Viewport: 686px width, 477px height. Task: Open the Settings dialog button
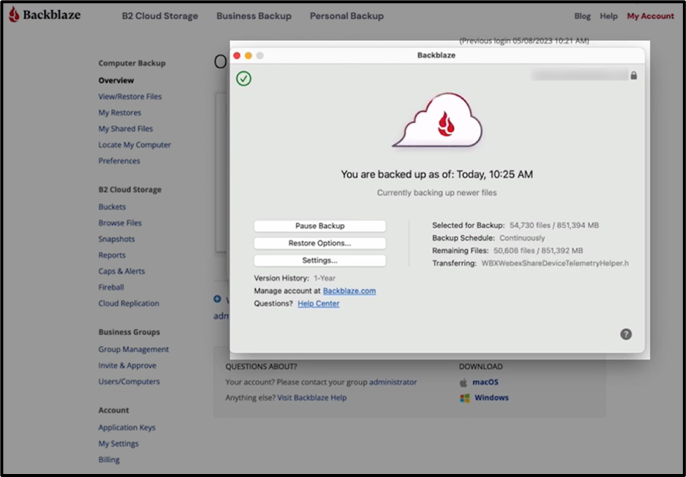[320, 260]
